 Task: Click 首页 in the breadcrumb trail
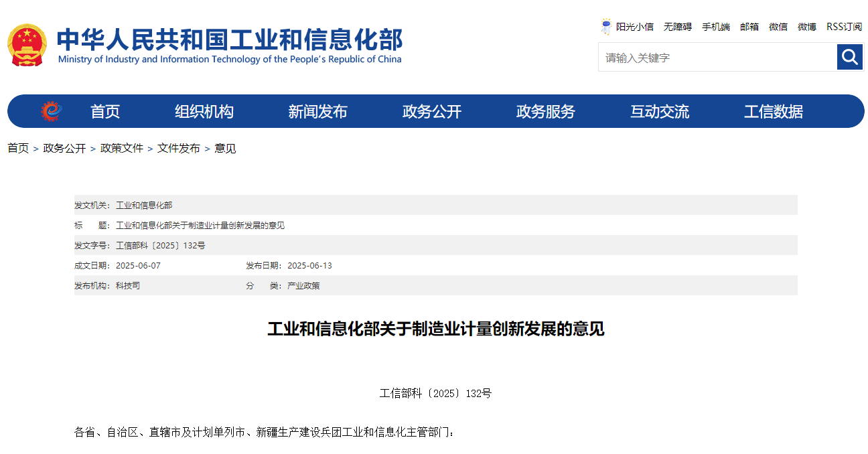(x=18, y=149)
